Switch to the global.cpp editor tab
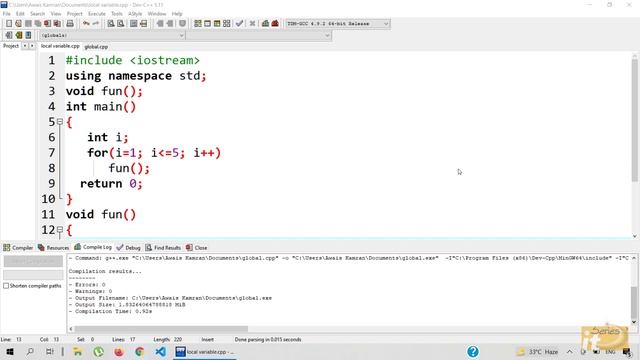The width and height of the screenshot is (640, 360). click(x=96, y=47)
